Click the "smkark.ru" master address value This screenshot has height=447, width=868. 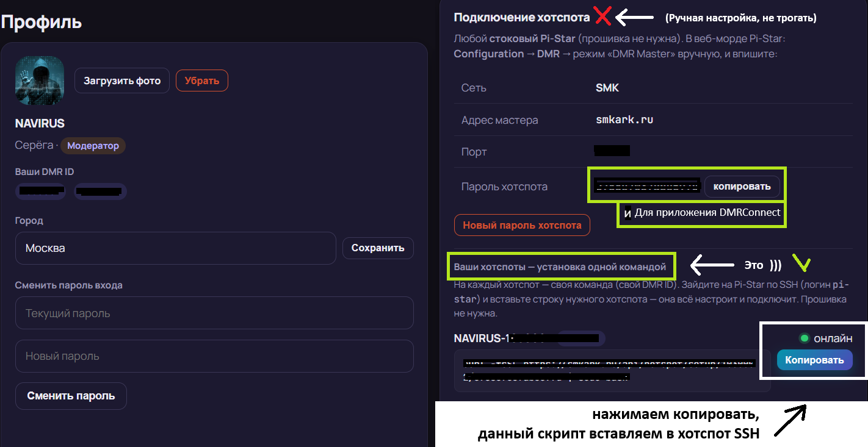624,120
